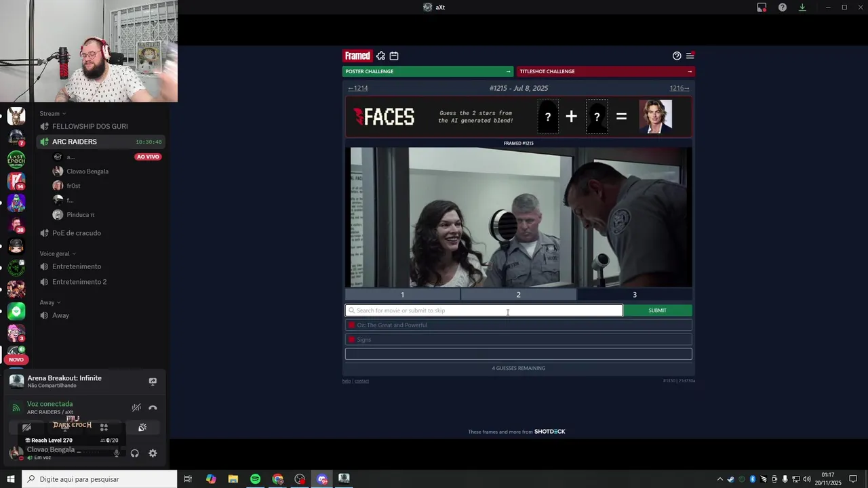868x488 pixels.
Task: Click the Windows taskbar search box
Action: (99, 479)
